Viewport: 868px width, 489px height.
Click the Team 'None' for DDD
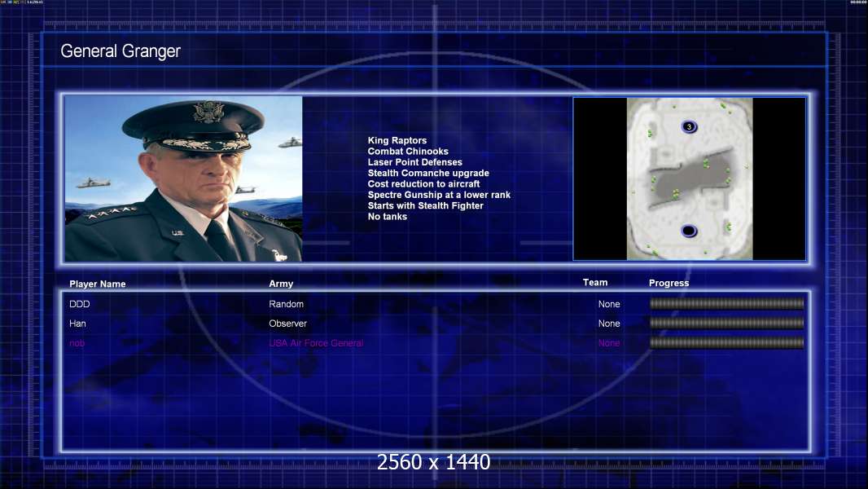[x=609, y=304]
